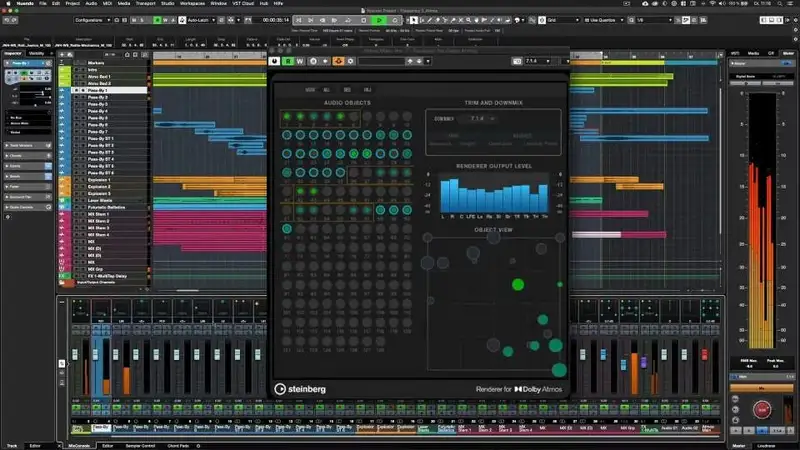Toggle Mute all M button in toolbar
Image resolution: width=800 pixels, height=450 pixels.
[x=134, y=20]
